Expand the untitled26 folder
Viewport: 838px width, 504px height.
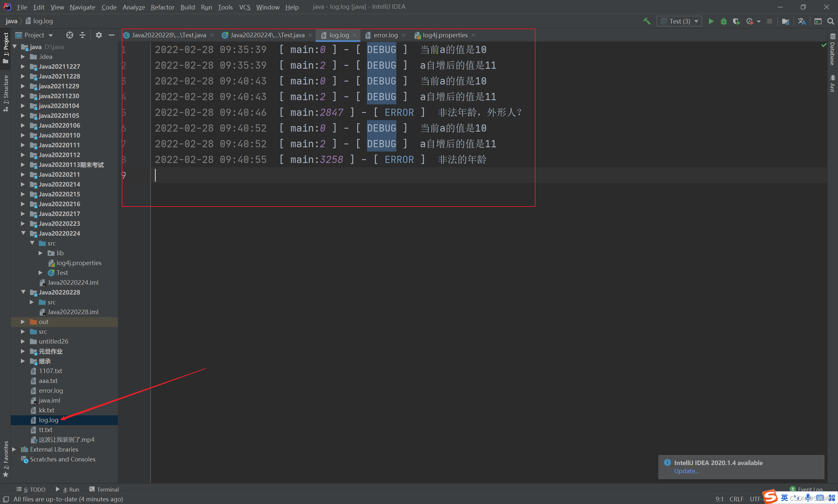(23, 341)
